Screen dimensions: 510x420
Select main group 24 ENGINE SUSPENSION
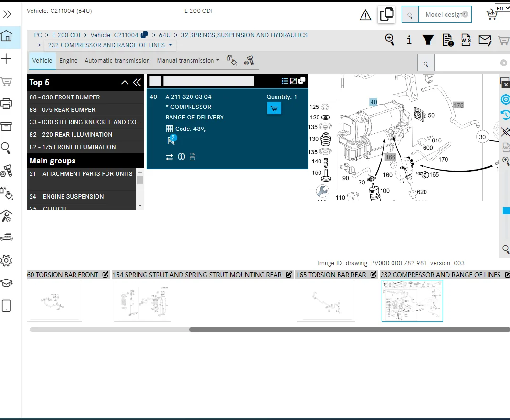tap(82, 197)
